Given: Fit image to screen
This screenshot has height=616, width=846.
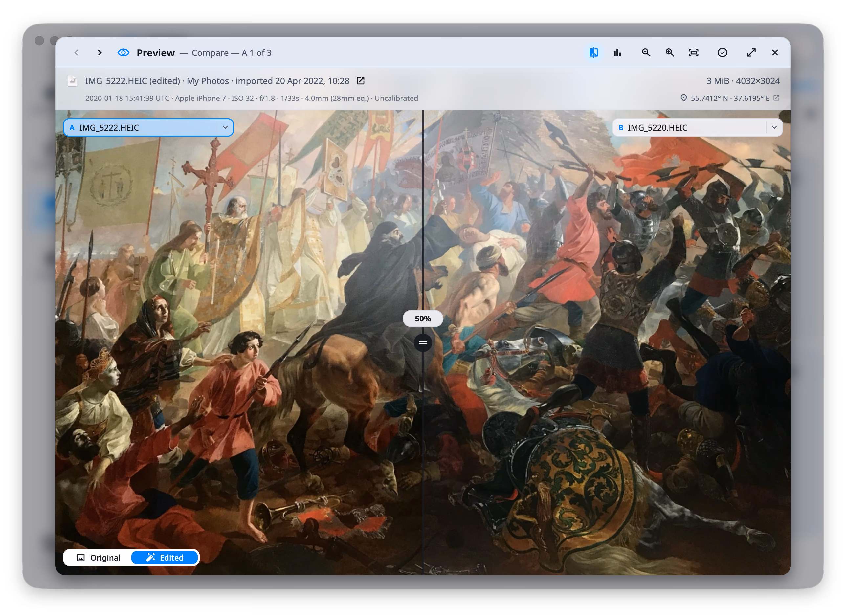Looking at the screenshot, I should point(693,53).
